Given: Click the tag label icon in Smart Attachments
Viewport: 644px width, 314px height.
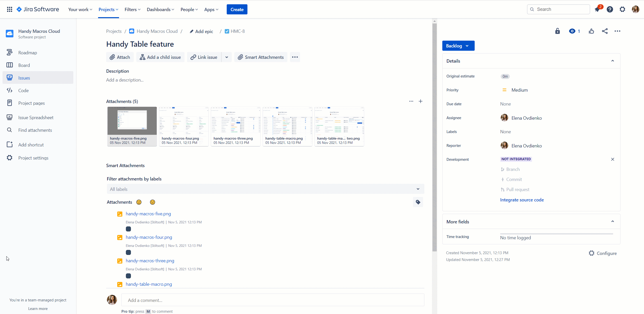Looking at the screenshot, I should (x=418, y=202).
